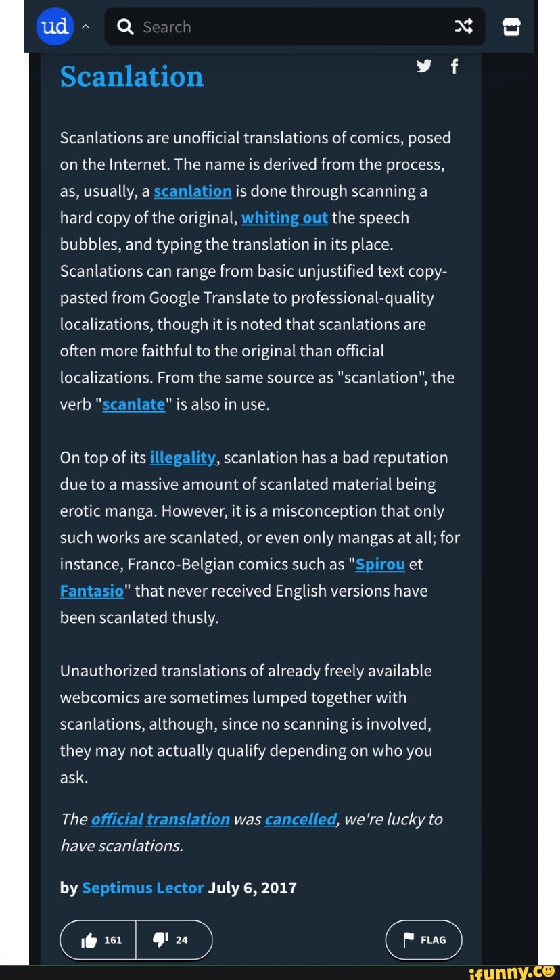Share definition on Twitter

(424, 66)
